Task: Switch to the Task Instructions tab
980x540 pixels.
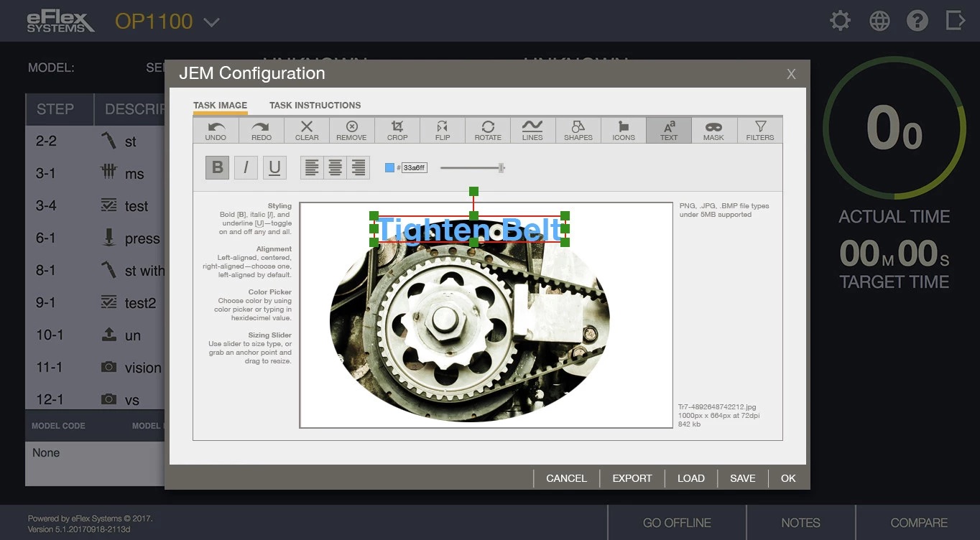Action: click(x=315, y=105)
